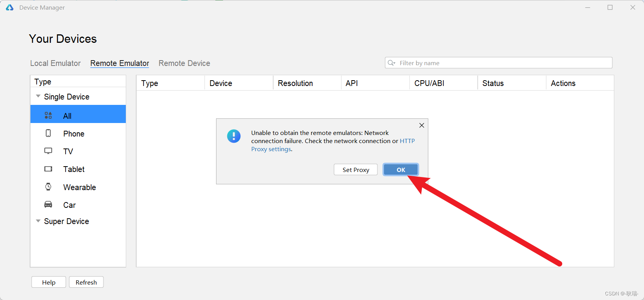Switch to the Local Emulator tab
Screen dimensions: 644x300
(56, 63)
